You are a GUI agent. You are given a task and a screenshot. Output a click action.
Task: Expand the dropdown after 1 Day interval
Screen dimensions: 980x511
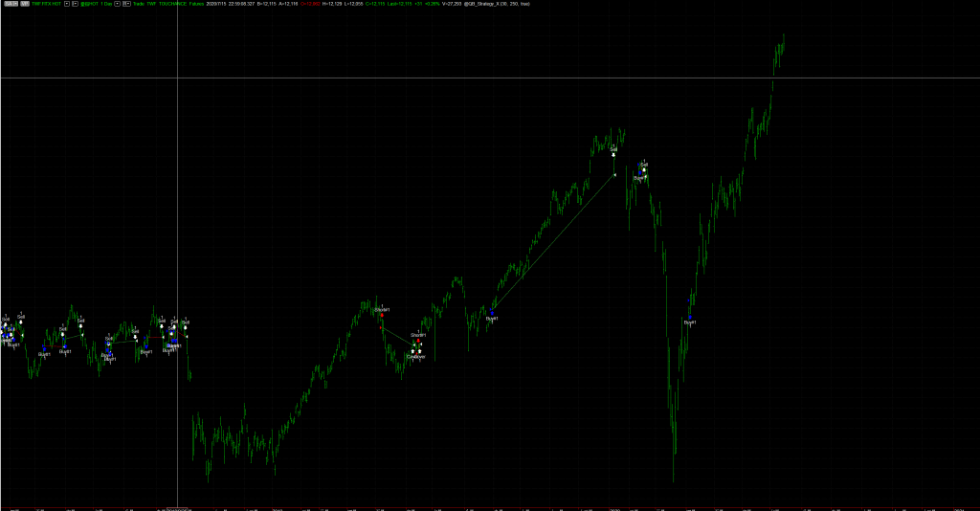(x=117, y=4)
